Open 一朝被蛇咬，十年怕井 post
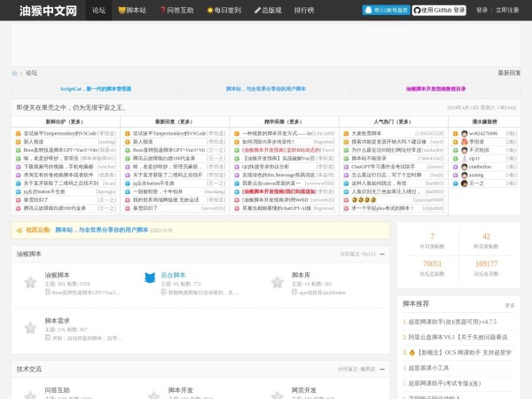Screen dimensions: 532x399 (158, 192)
